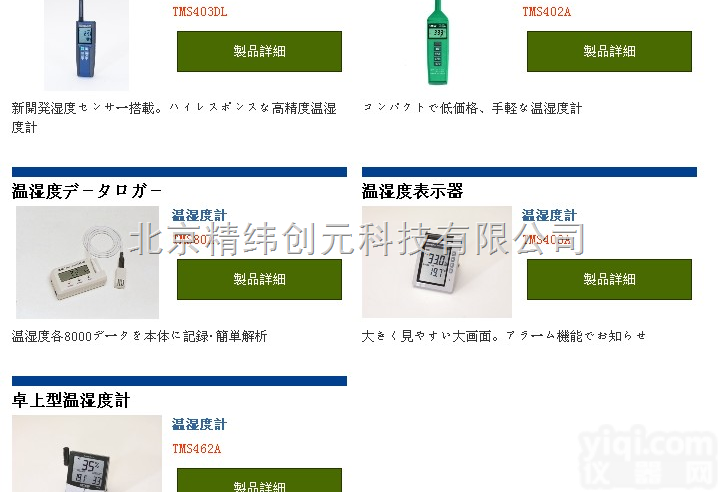Select the desktop thermo-hygrometer product image
720x492 pixels.
click(87, 453)
